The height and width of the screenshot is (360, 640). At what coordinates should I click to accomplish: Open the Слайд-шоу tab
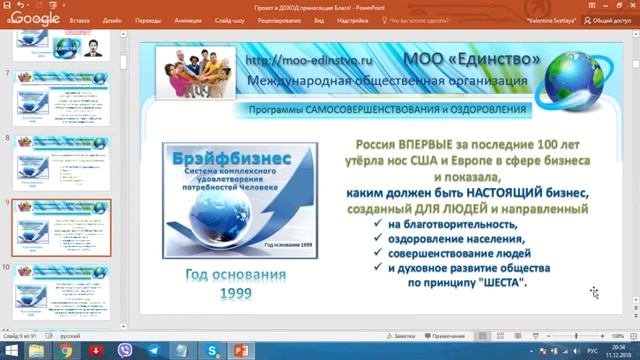coord(229,20)
